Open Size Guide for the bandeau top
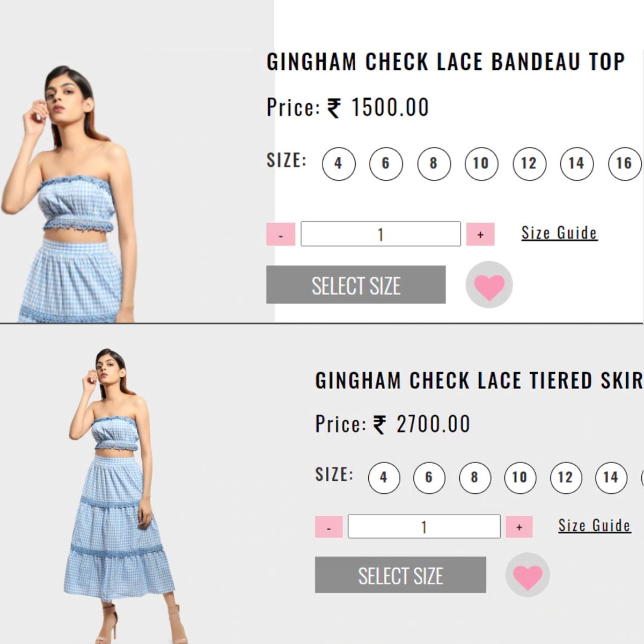 (x=559, y=233)
